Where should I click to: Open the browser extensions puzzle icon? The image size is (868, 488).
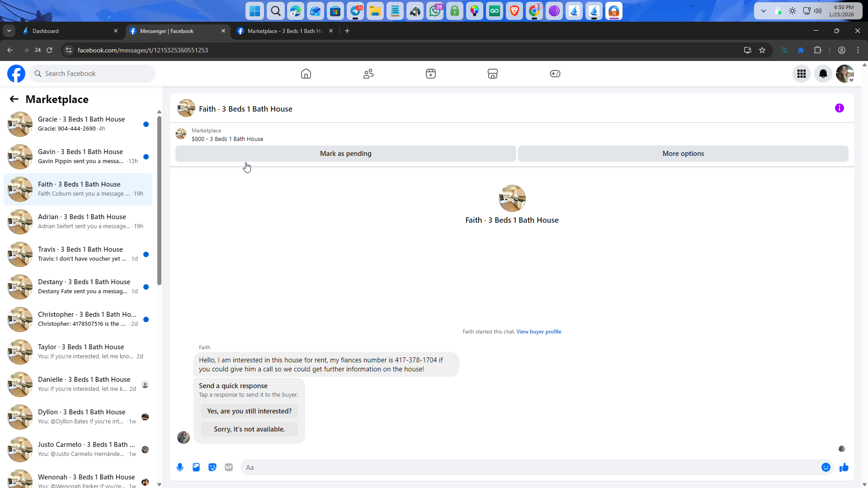click(817, 50)
